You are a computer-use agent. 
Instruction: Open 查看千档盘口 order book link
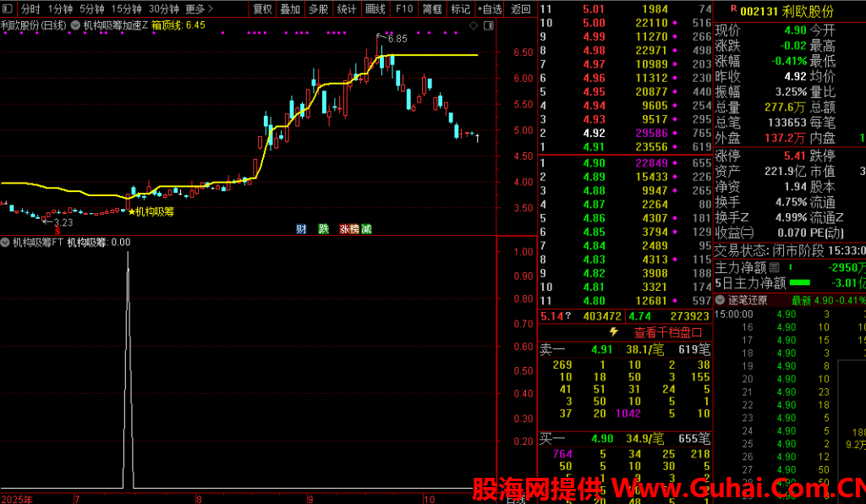tap(668, 332)
